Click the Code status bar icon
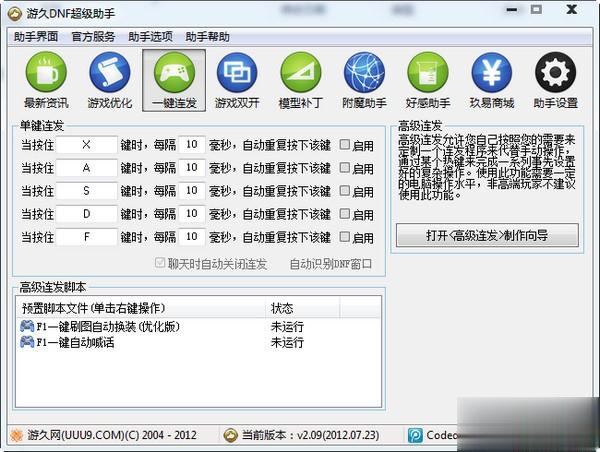600x452 pixels. pyautogui.click(x=415, y=435)
